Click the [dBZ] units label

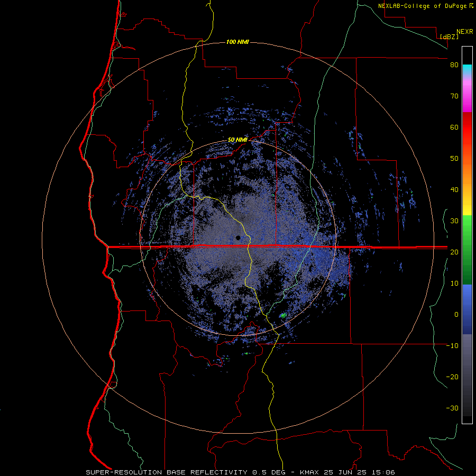pos(449,36)
